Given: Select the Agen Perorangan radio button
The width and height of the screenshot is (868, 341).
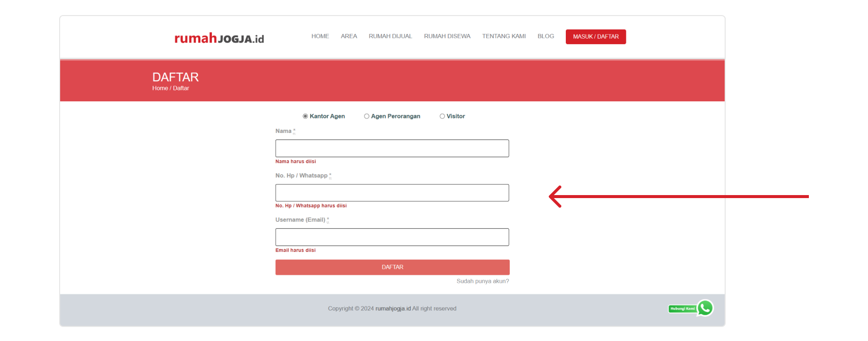Looking at the screenshot, I should [366, 116].
